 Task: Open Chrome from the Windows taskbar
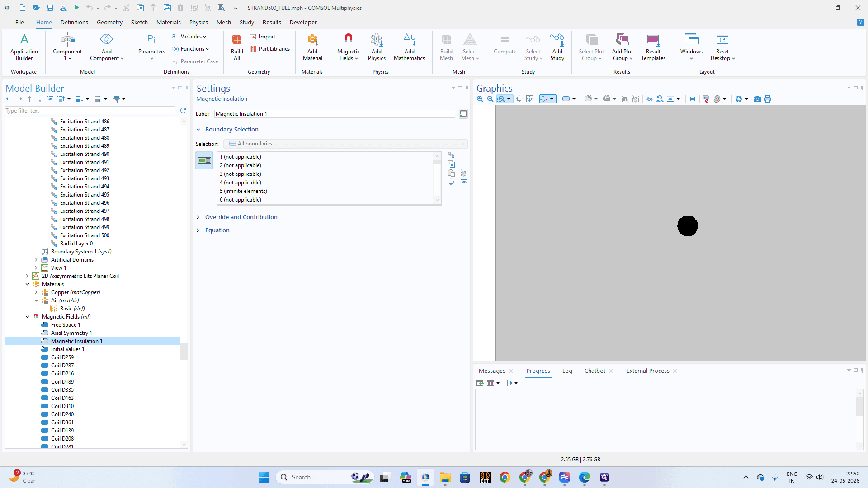[505, 477]
